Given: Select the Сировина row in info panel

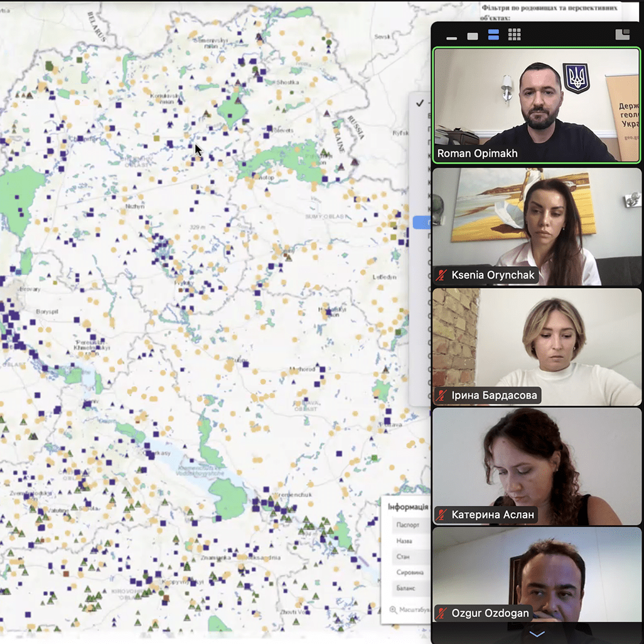Looking at the screenshot, I should coord(411,572).
